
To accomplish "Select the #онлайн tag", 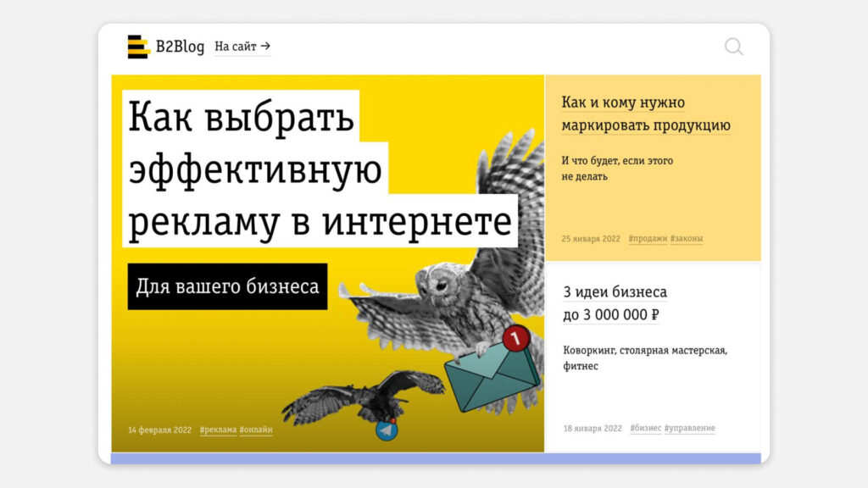I will coord(256,430).
